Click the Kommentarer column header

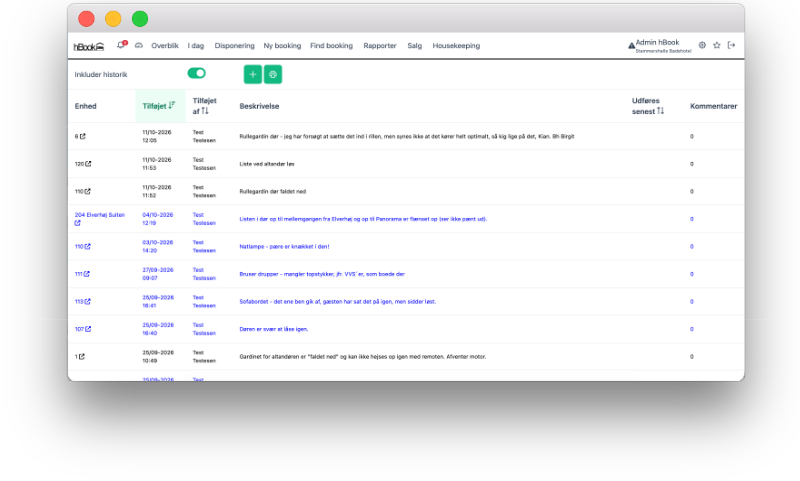tap(713, 106)
